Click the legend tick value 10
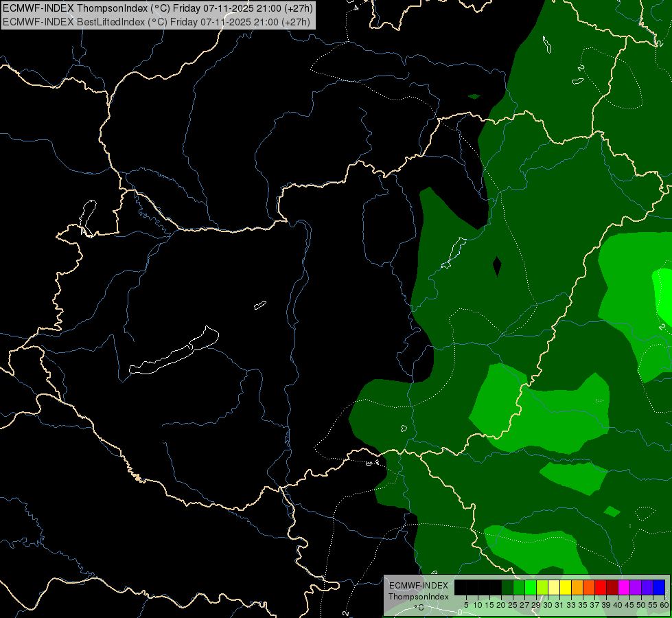 [x=478, y=605]
